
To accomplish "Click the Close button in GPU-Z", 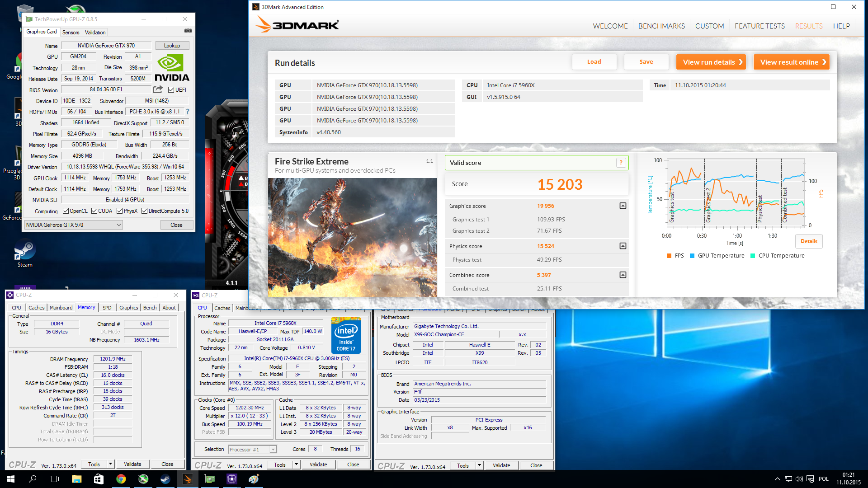I will (x=177, y=225).
